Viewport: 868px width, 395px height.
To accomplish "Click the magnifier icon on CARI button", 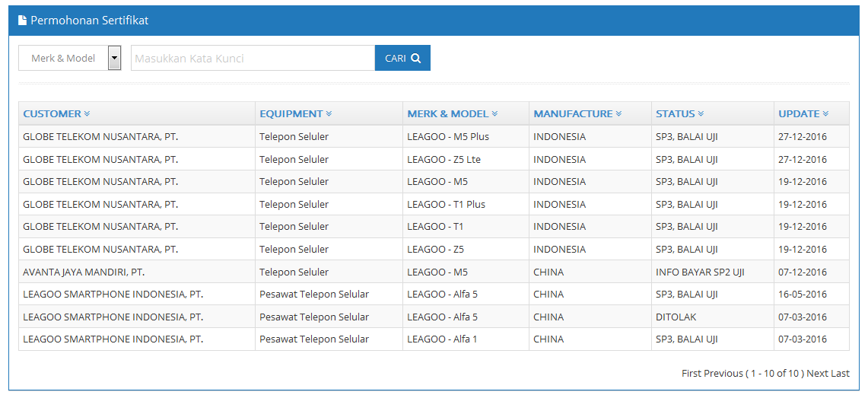I will coord(415,58).
